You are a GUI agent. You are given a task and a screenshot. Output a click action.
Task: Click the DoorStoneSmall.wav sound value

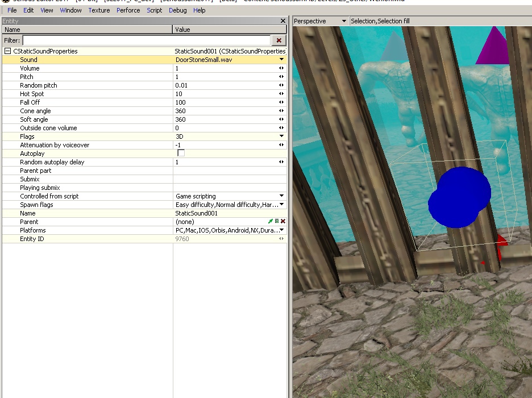point(204,60)
